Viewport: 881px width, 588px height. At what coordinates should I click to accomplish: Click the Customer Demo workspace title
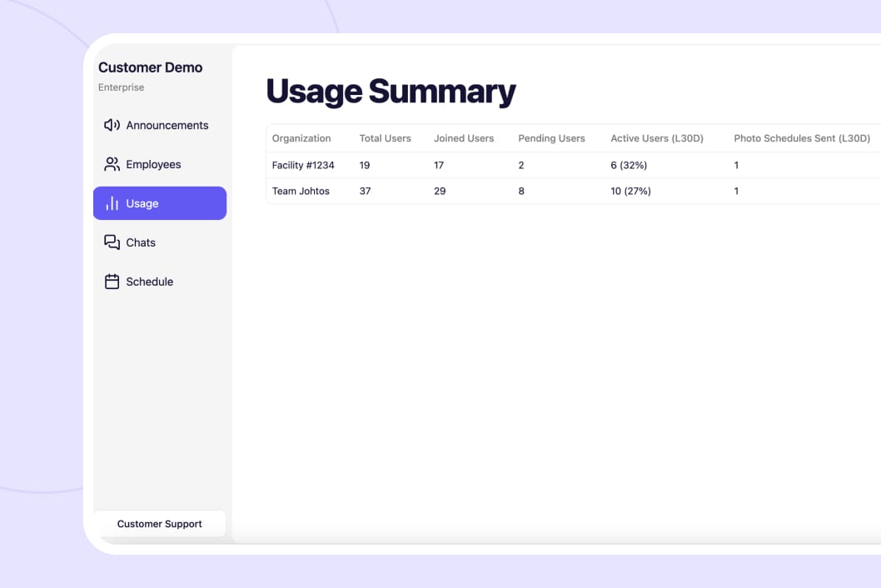[x=150, y=67]
